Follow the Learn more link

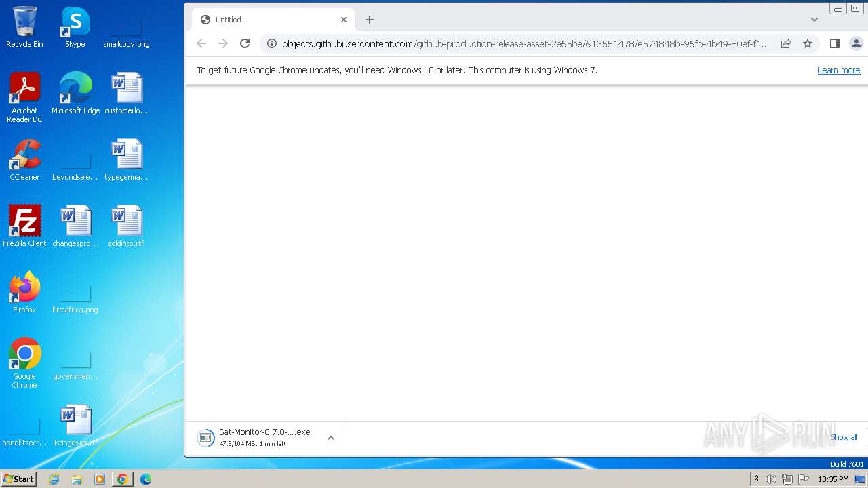(x=839, y=70)
